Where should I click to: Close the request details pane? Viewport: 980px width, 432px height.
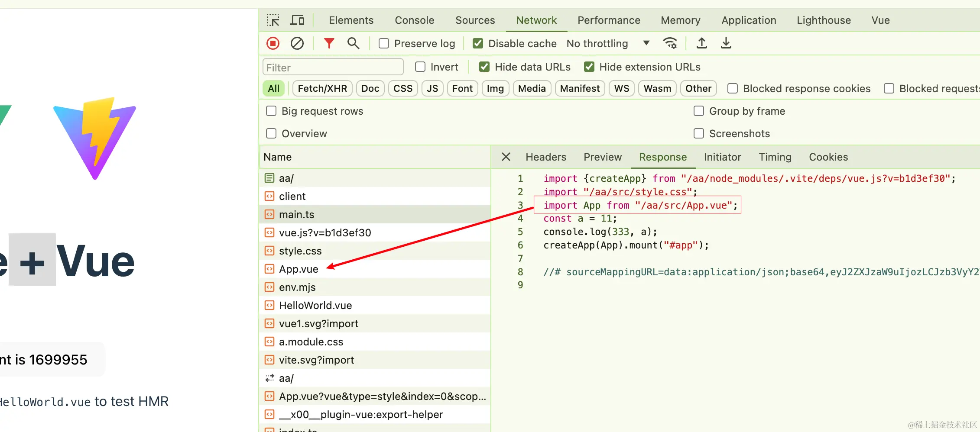(506, 157)
